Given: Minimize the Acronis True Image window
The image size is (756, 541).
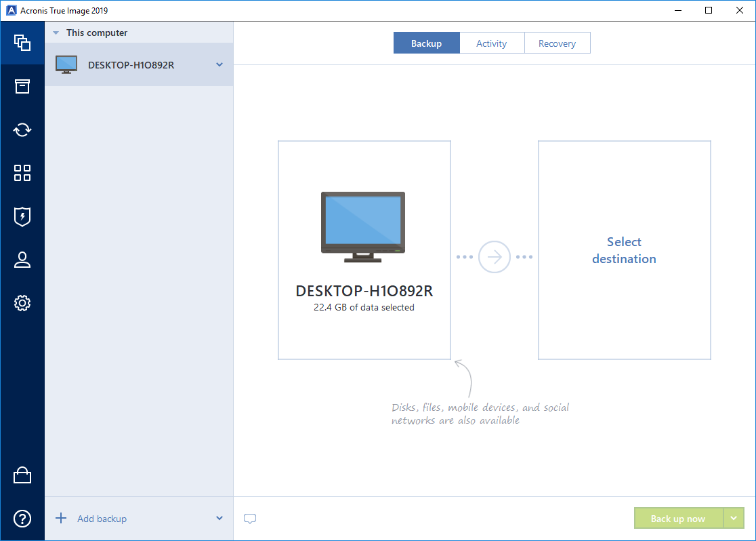Looking at the screenshot, I should (x=678, y=10).
